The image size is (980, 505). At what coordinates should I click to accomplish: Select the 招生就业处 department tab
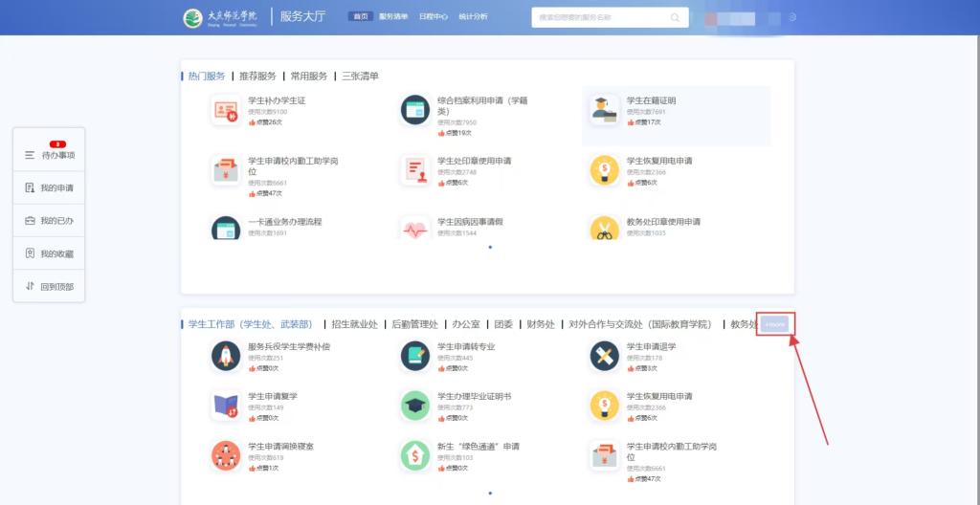[354, 324]
